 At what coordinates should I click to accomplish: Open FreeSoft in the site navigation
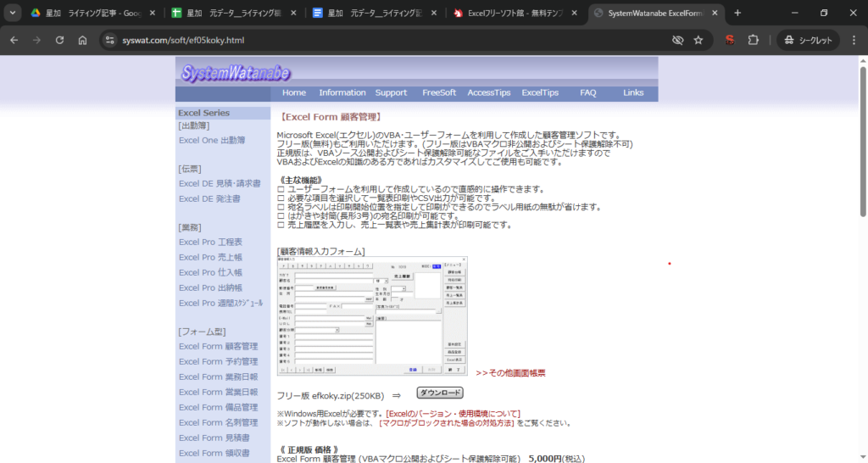coord(439,93)
